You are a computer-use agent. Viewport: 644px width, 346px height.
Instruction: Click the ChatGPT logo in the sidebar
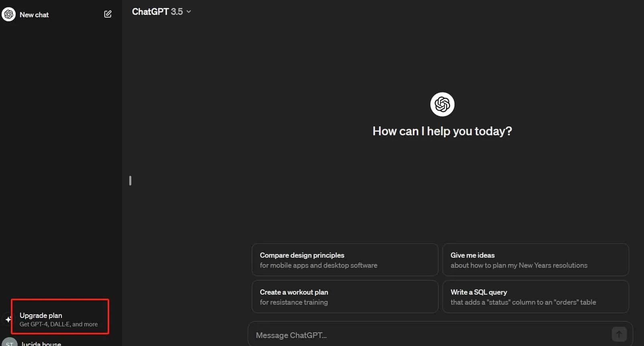[x=8, y=14]
